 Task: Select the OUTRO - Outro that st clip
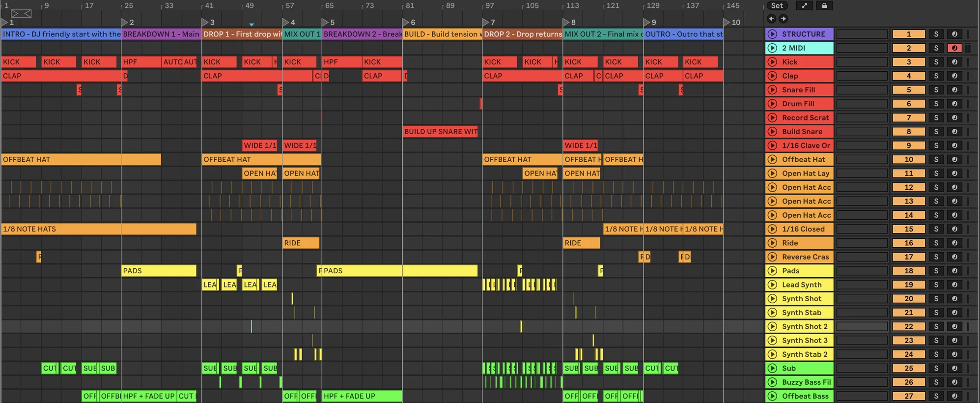coord(683,34)
